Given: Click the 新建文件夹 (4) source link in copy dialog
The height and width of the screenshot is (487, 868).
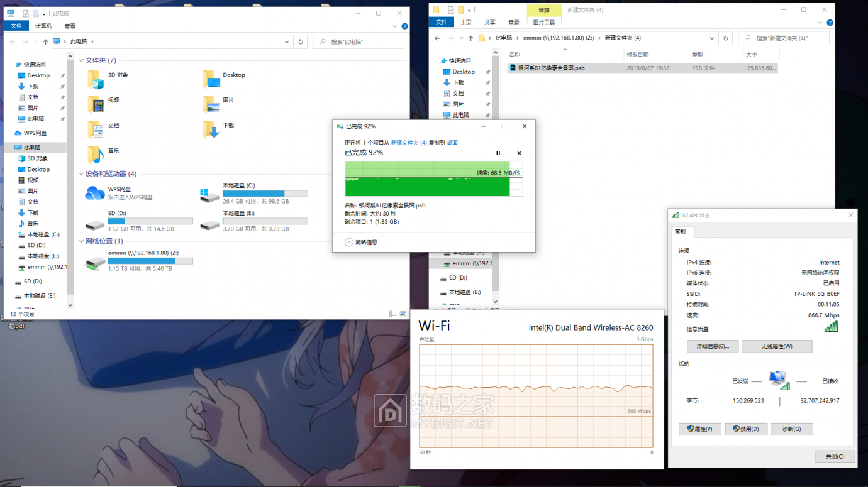Looking at the screenshot, I should point(409,143).
